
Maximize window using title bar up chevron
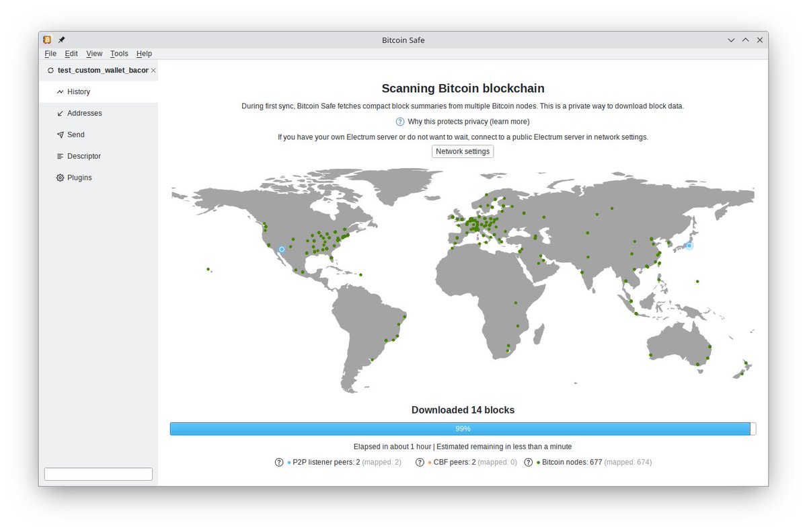point(745,40)
